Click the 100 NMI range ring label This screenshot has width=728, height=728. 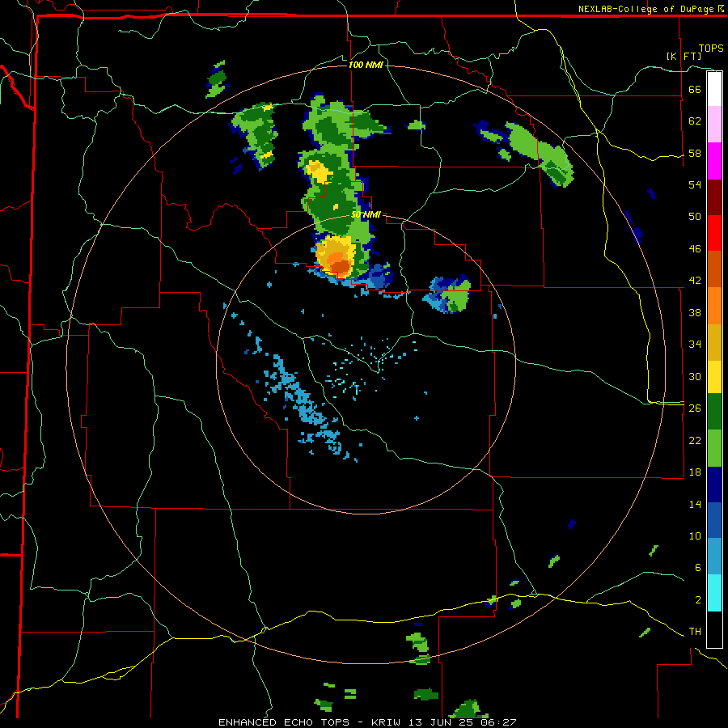coord(366,65)
